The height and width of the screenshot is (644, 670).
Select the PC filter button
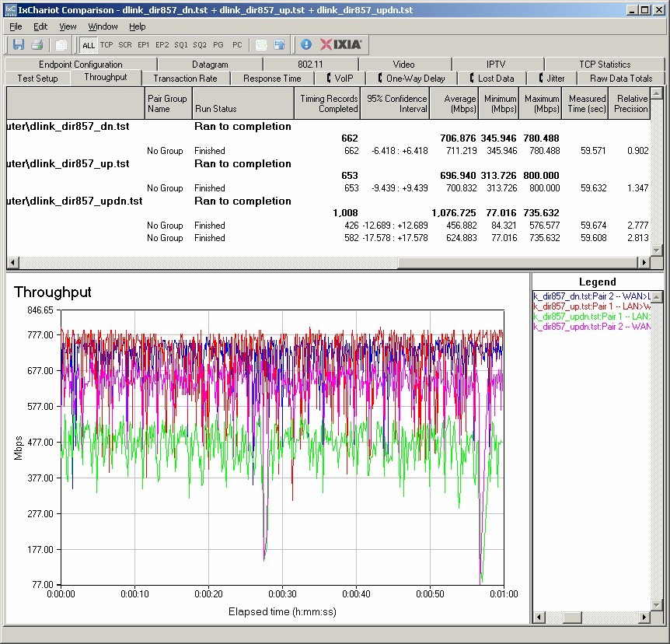(237, 44)
